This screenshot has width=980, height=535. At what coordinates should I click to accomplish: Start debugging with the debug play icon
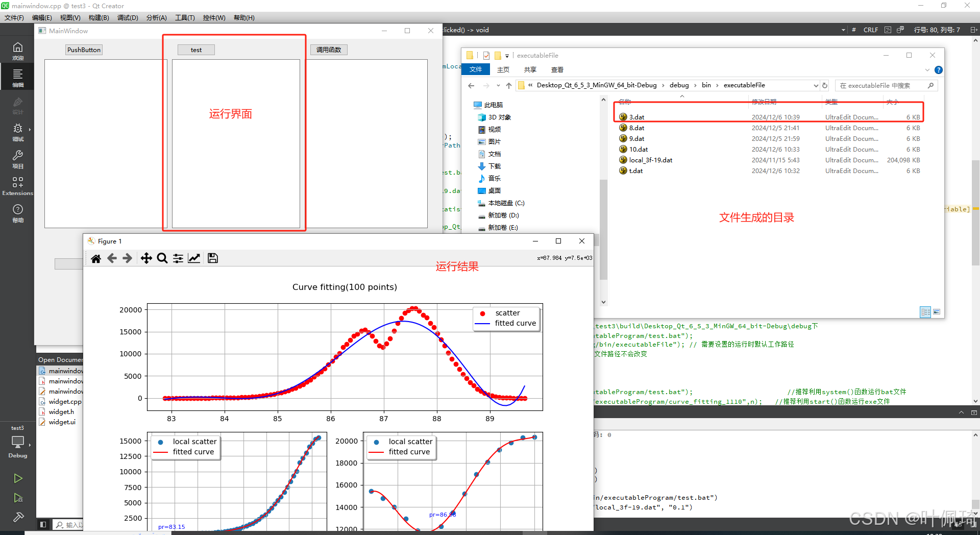pyautogui.click(x=18, y=498)
